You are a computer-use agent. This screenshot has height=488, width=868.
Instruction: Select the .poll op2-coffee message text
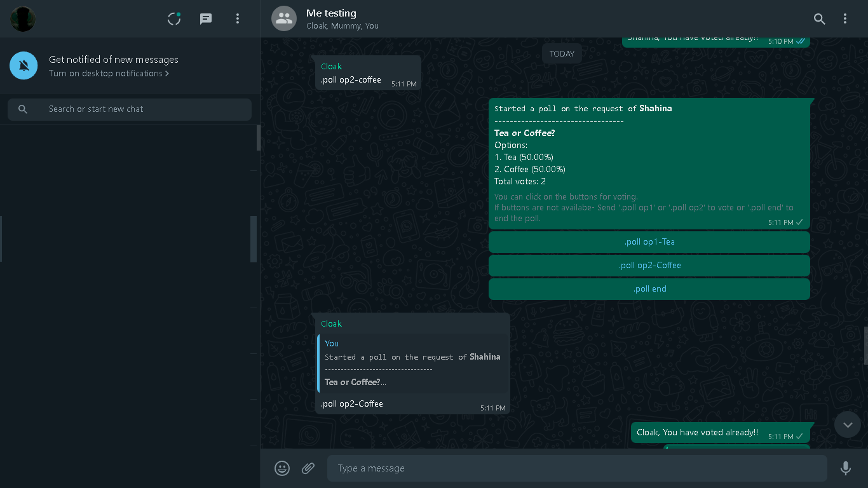coord(351,80)
